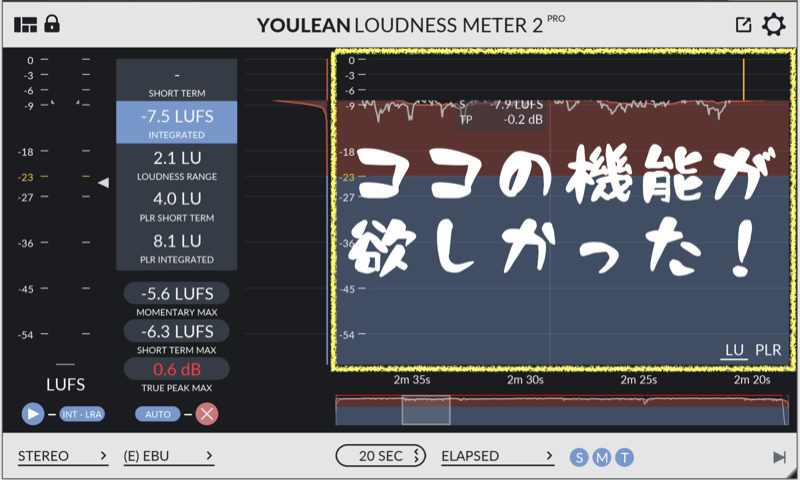
Task: Open the view layout icon
Action: pyautogui.click(x=25, y=24)
